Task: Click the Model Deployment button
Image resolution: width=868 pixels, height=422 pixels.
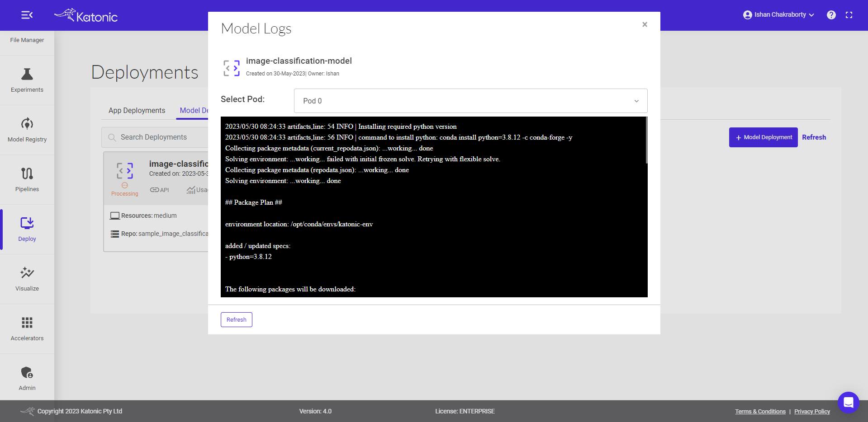Action: pos(764,137)
